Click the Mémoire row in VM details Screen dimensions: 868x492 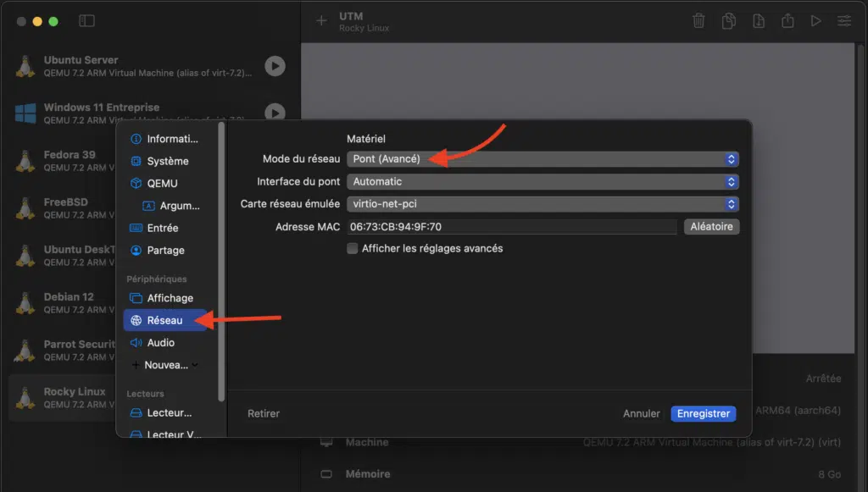click(580, 474)
